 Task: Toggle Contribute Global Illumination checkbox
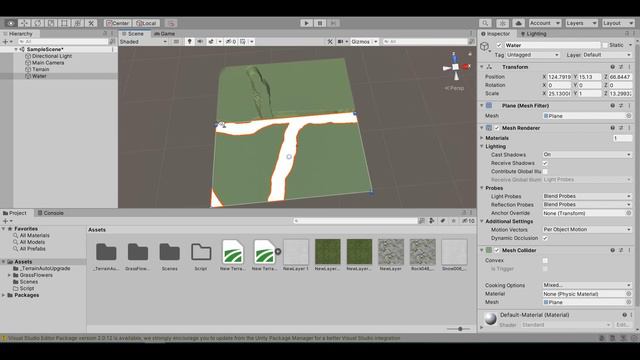click(x=545, y=171)
